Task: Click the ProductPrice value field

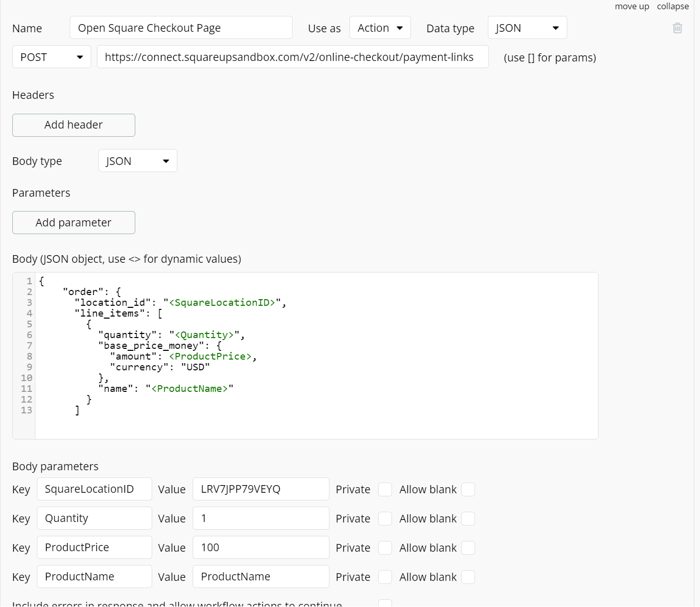Action: 261,548
